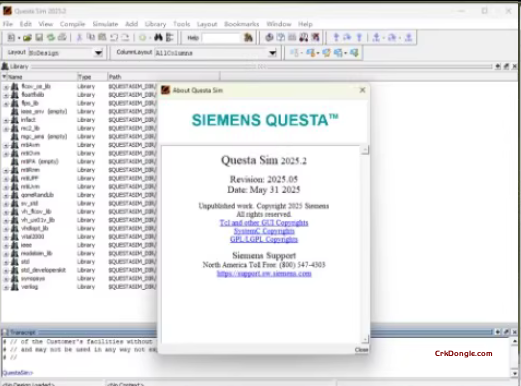
Task: Close the About Questa Sim dialog with X
Action: pos(362,90)
